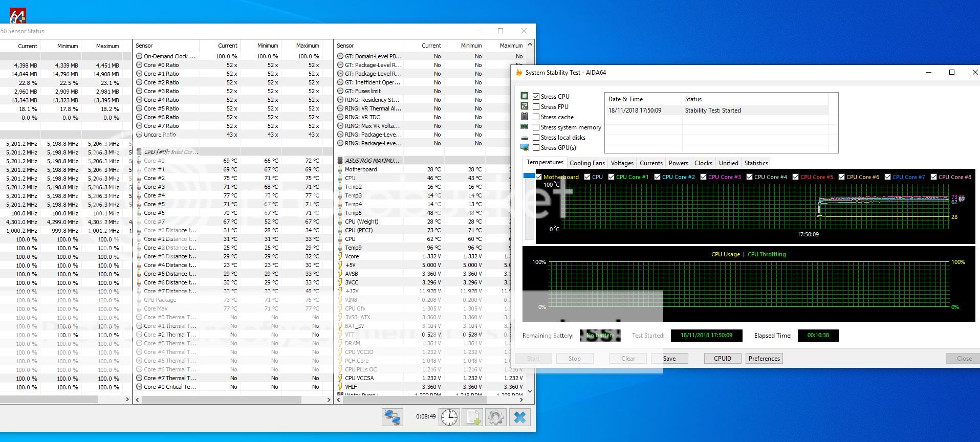980x442 pixels.
Task: Toggle the Motherboard graph checkbox
Action: click(539, 177)
